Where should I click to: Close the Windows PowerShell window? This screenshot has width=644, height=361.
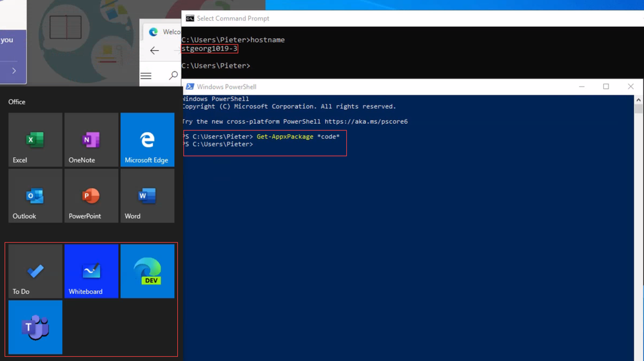point(630,86)
